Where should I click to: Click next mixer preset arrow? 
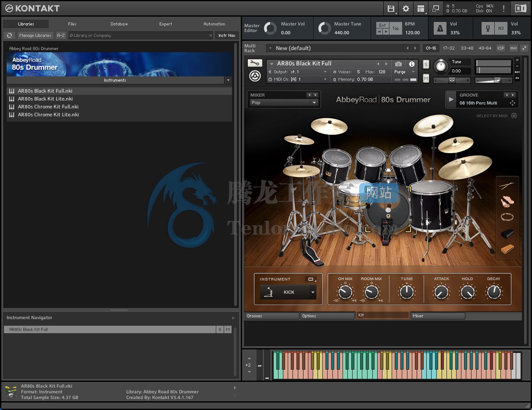(x=315, y=95)
